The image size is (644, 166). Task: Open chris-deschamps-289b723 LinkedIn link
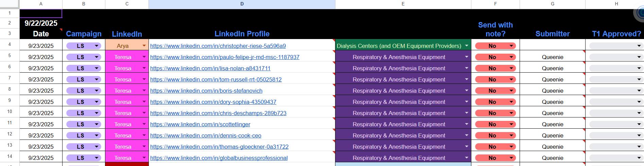click(x=218, y=113)
